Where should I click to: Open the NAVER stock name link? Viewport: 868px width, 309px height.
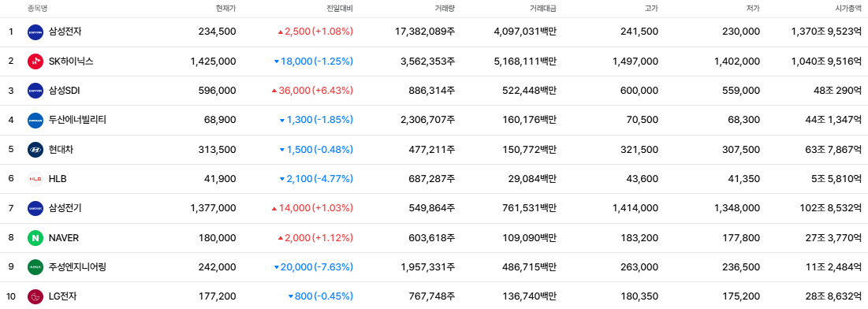click(64, 237)
